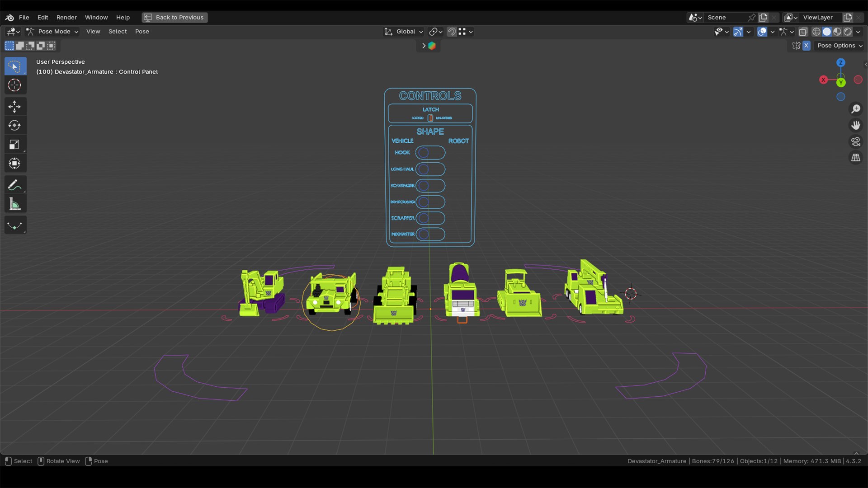Open the snapping options dropdown

pyautogui.click(x=465, y=32)
